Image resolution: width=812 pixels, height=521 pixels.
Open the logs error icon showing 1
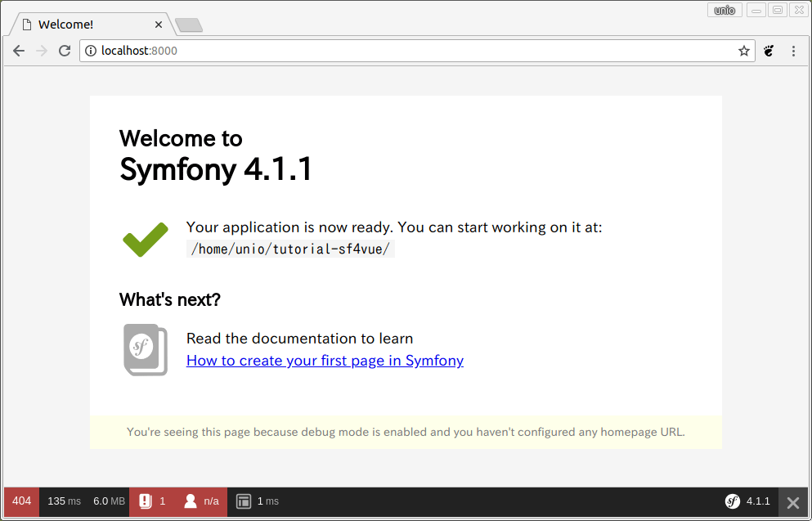[x=152, y=501]
